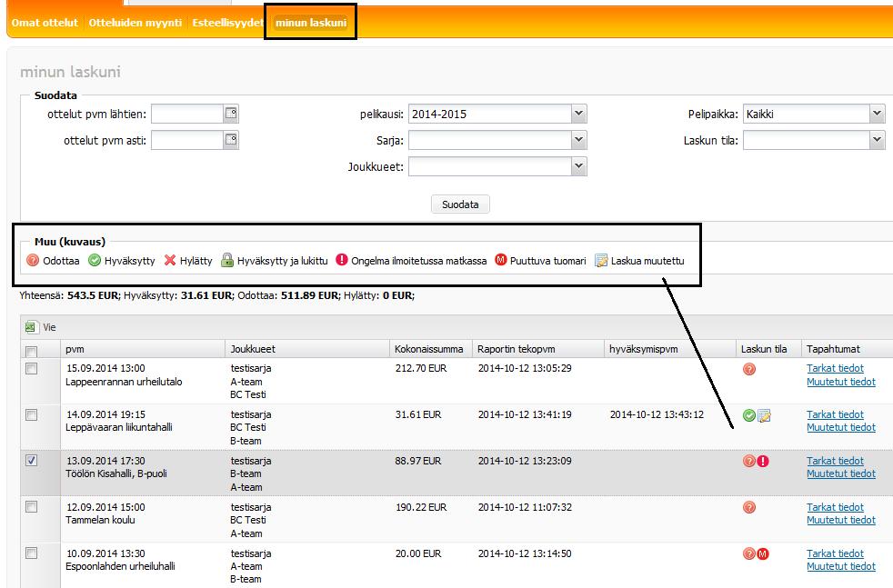This screenshot has height=588, width=893.
Task: Click invoice modified icon in 14.09.2014 row
Action: point(764,415)
